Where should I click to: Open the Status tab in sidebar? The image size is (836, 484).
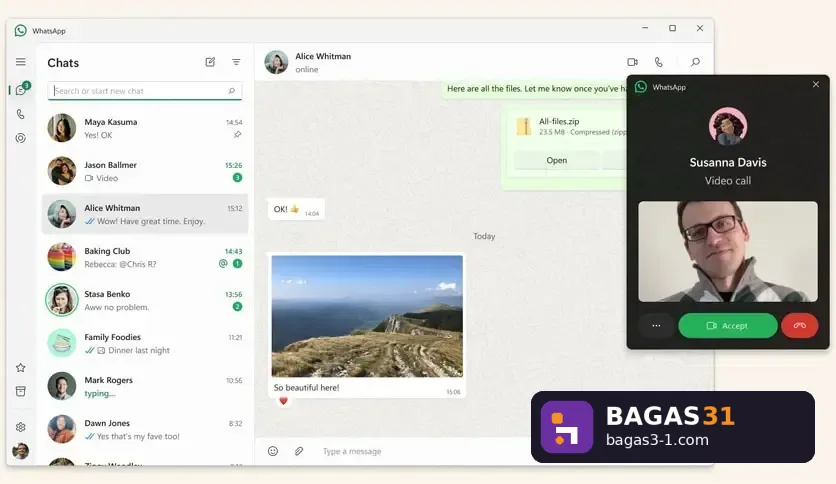click(x=21, y=138)
